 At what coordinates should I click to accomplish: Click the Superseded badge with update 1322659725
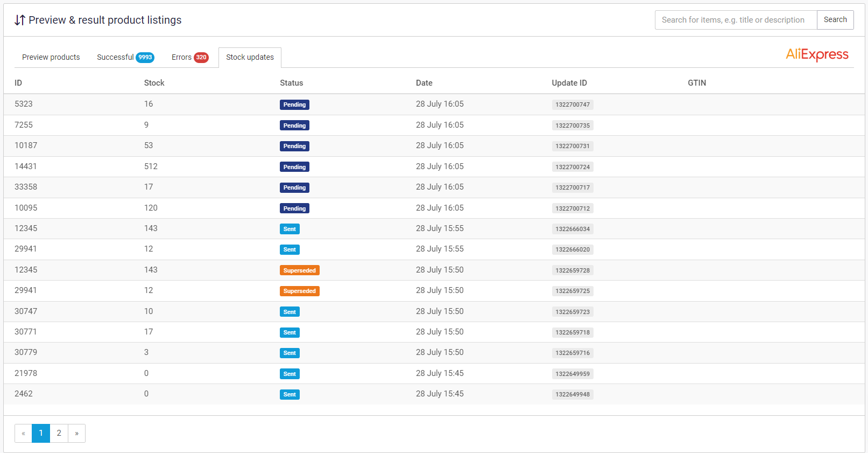click(300, 291)
